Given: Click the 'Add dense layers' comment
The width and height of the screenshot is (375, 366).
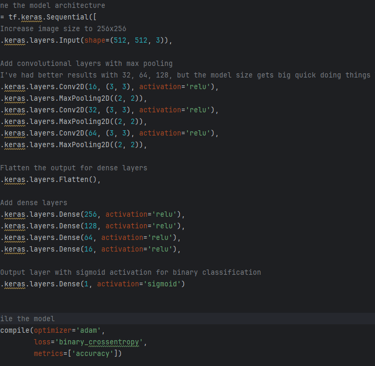Looking at the screenshot, I should 34,203.
